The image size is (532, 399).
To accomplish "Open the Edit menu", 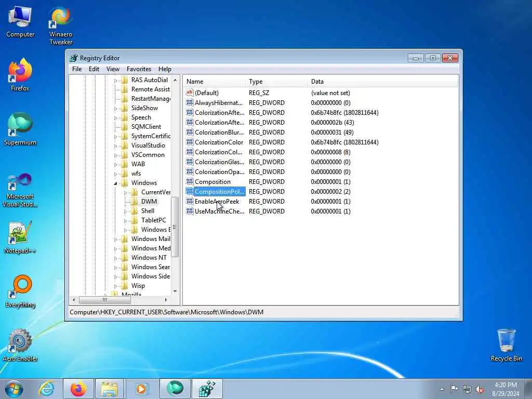I will click(94, 69).
